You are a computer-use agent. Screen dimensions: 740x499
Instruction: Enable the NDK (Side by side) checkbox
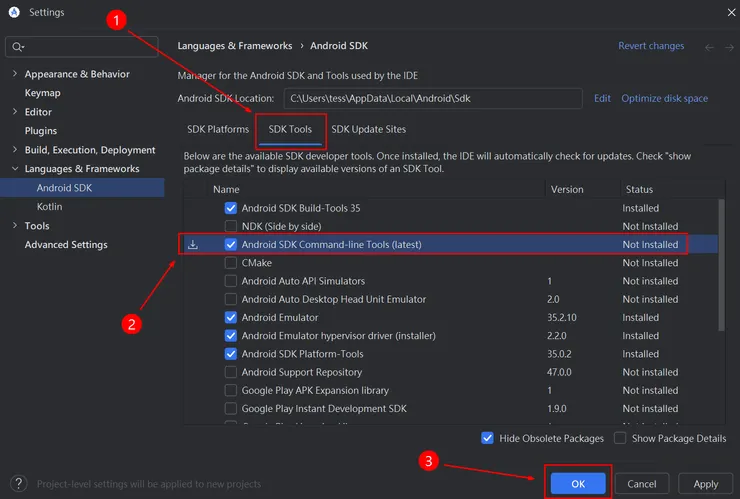(x=231, y=227)
